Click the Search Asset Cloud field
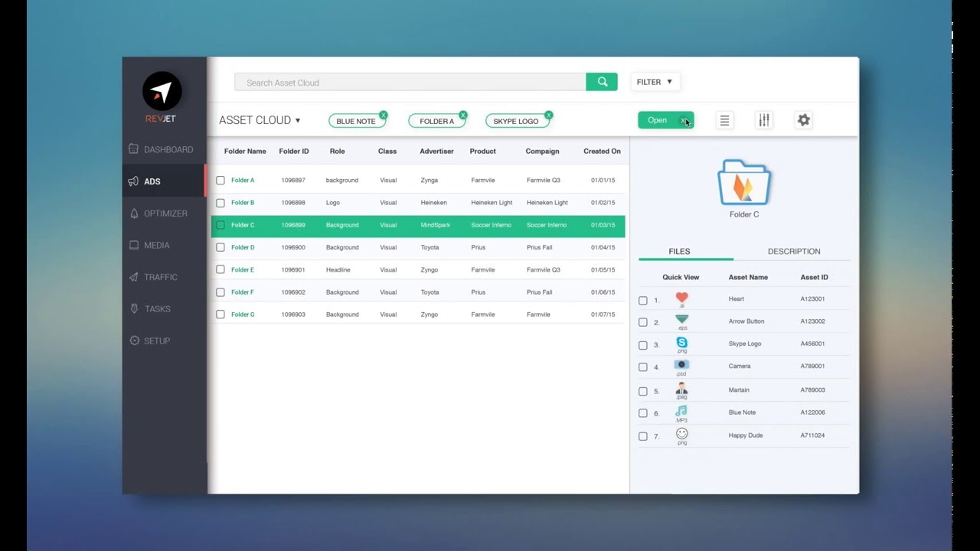This screenshot has height=551, width=980. [x=410, y=82]
